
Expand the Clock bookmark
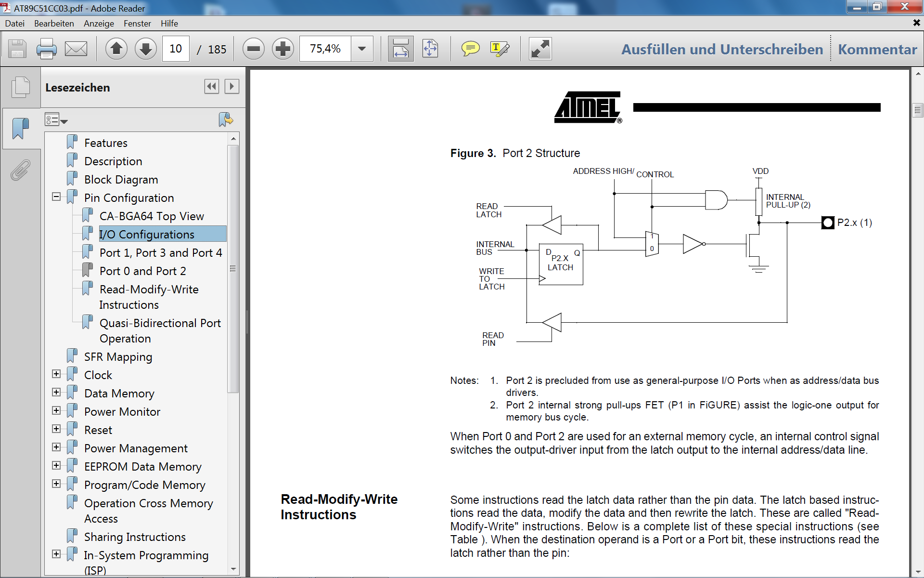click(56, 374)
